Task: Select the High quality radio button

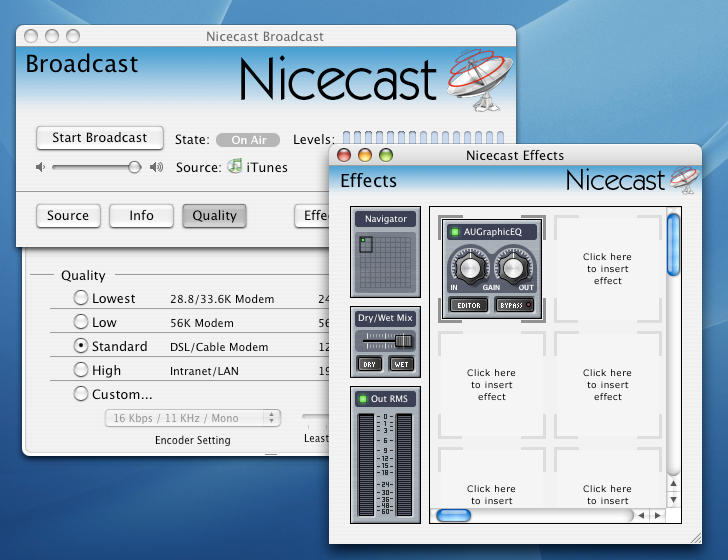Action: [x=81, y=370]
